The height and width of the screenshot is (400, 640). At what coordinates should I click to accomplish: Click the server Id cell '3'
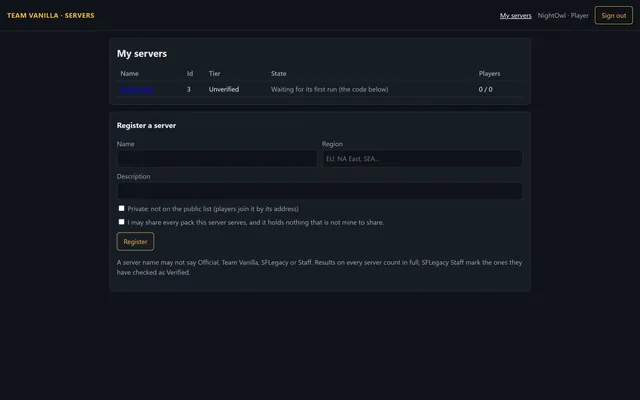tap(189, 89)
